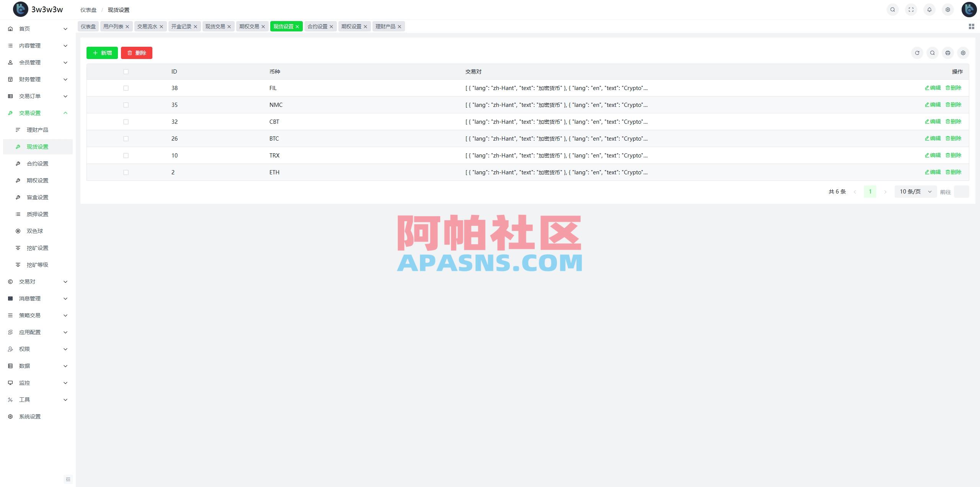The height and width of the screenshot is (487, 980).
Task: Click the user avatar in top right
Action: [969, 9]
